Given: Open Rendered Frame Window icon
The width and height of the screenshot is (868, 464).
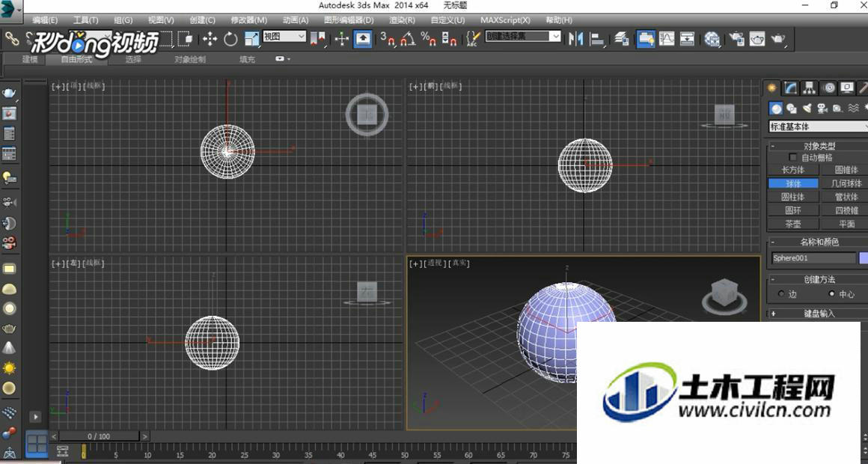Looking at the screenshot, I should 757,39.
